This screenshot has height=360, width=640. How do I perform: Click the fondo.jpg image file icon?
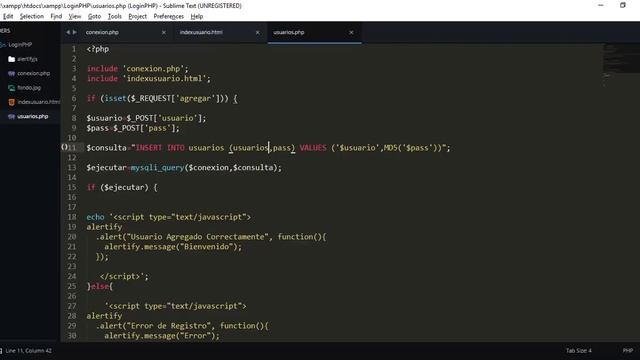point(11,88)
